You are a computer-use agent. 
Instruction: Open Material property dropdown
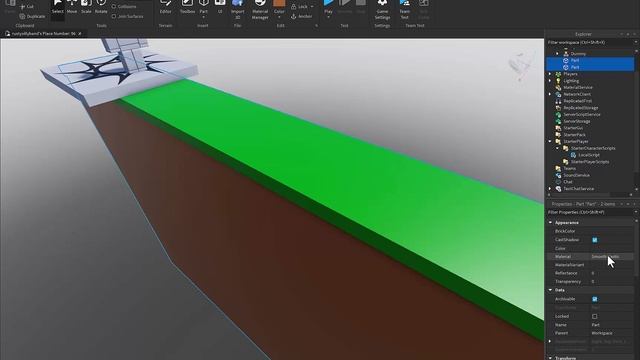pyautogui.click(x=611, y=257)
